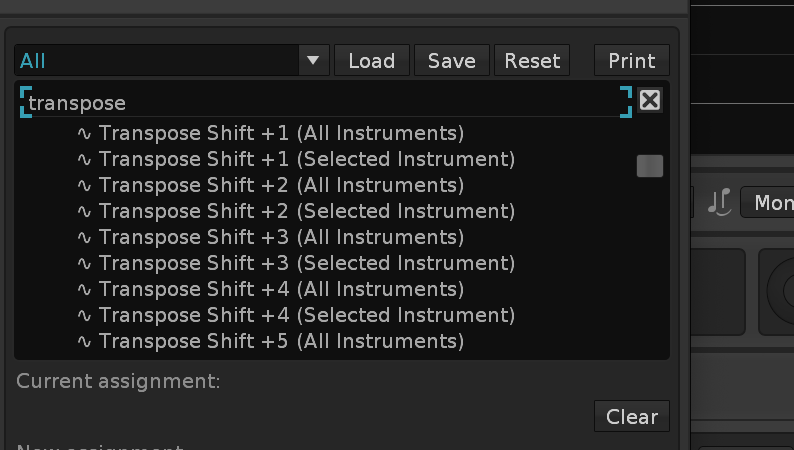Choose Transpose Shift +2 (Selected Instrument)
The height and width of the screenshot is (450, 794).
[306, 211]
